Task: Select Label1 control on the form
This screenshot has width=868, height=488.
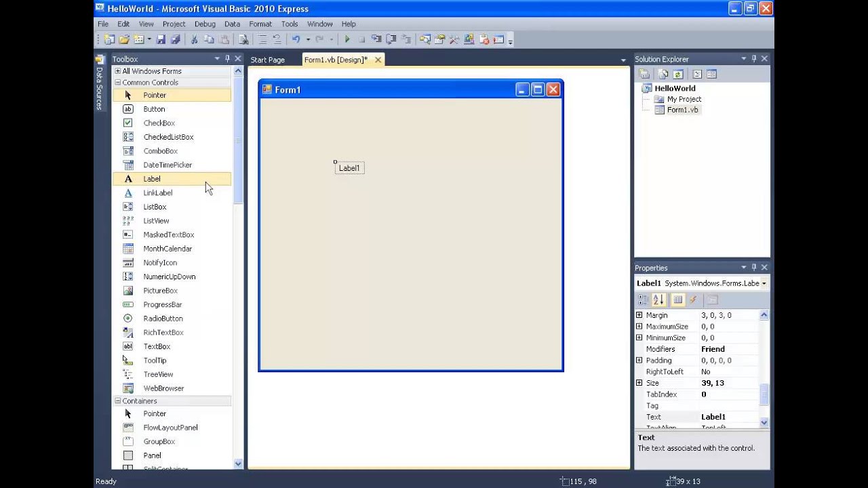Action: click(x=349, y=168)
